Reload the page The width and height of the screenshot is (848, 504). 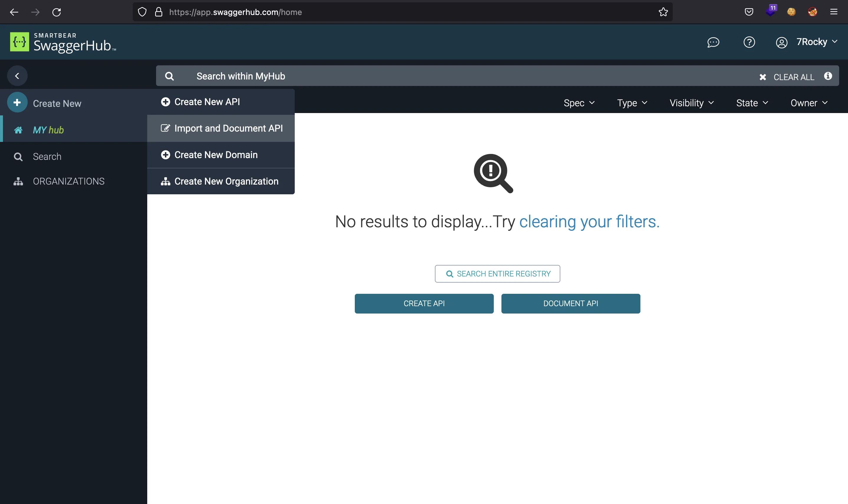pos(56,12)
